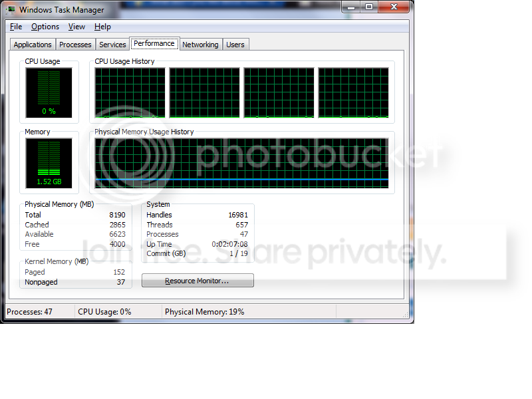This screenshot has height=399, width=532.
Task: Click the Threads value 657
Action: coord(242,225)
